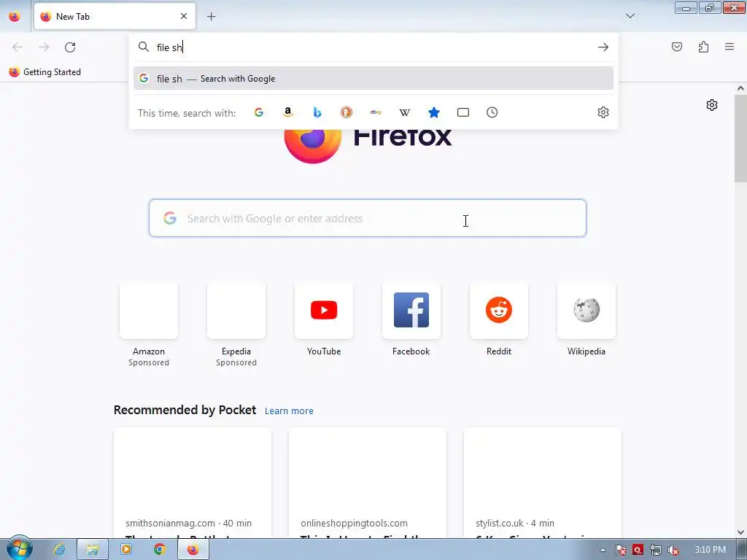
Task: Search this time with Wikipedia
Action: (x=404, y=112)
